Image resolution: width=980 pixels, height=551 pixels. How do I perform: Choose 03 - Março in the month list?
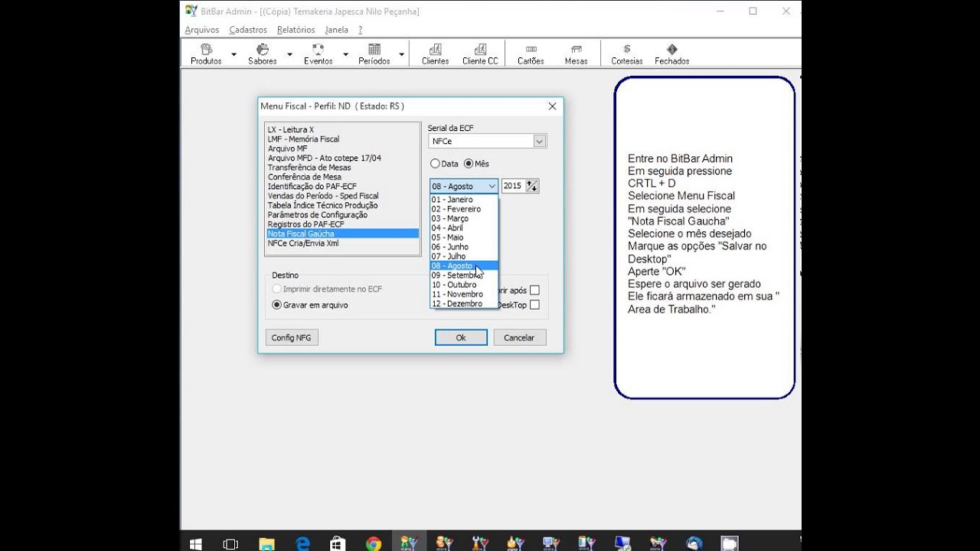[x=464, y=219]
